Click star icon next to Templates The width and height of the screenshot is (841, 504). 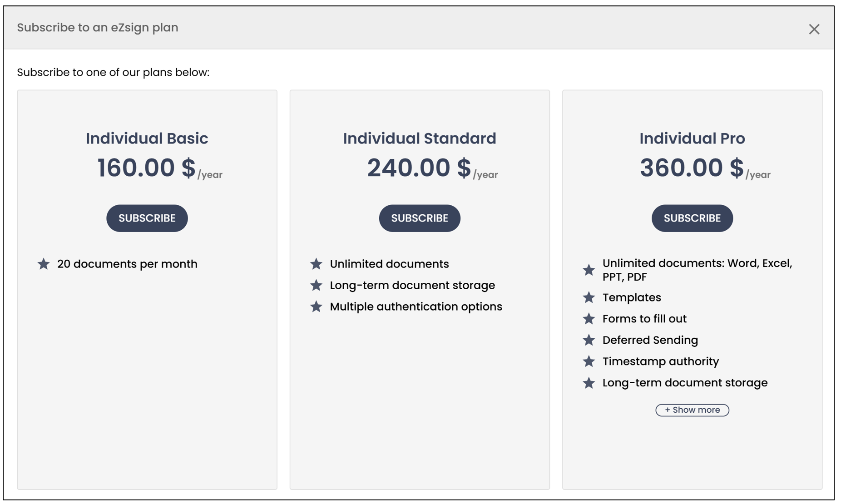click(x=589, y=297)
